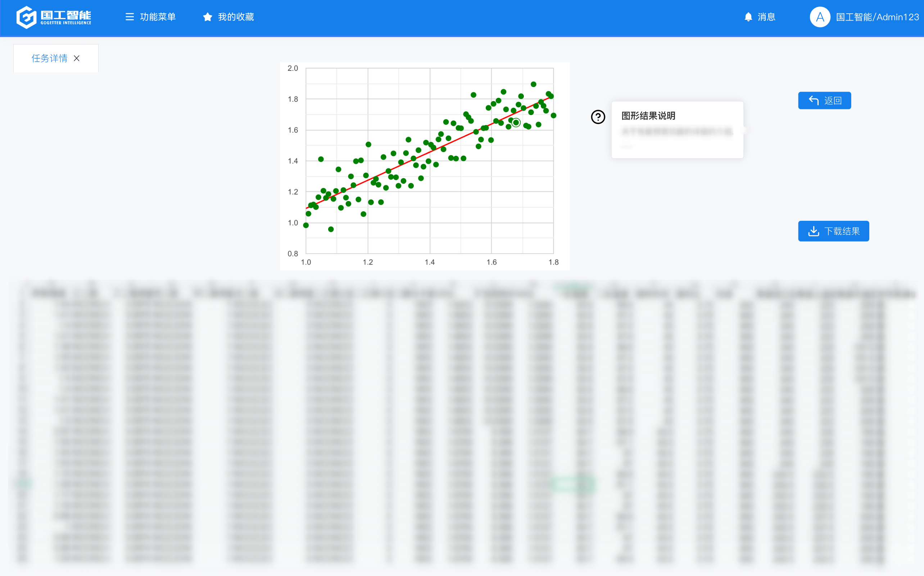Close the 任务详情 tab
This screenshot has height=576, width=924.
coord(77,58)
